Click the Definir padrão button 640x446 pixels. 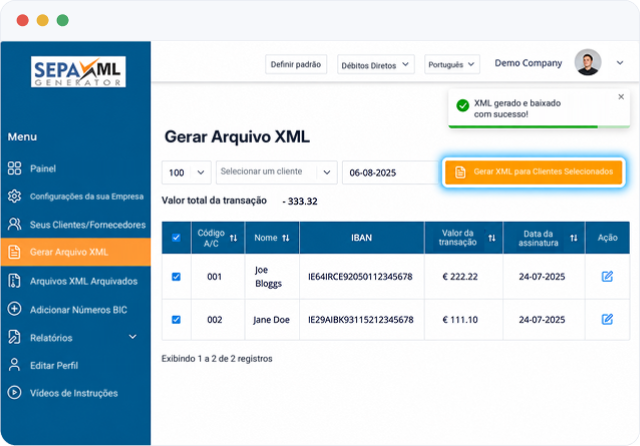pos(296,64)
